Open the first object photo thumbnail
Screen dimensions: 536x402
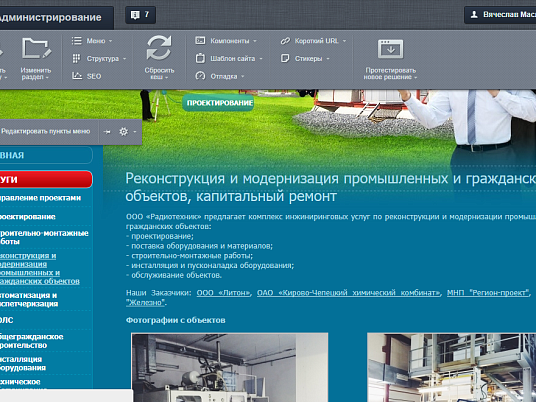click(230, 367)
